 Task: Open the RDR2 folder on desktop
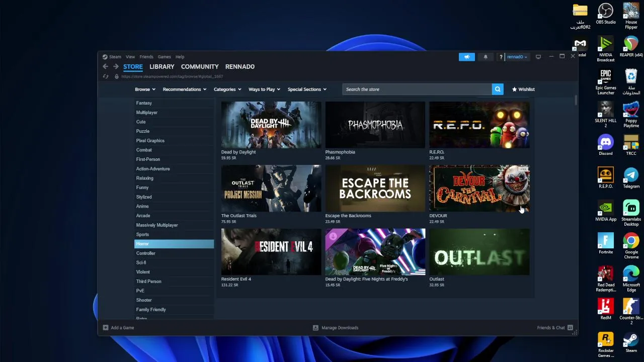pyautogui.click(x=580, y=16)
